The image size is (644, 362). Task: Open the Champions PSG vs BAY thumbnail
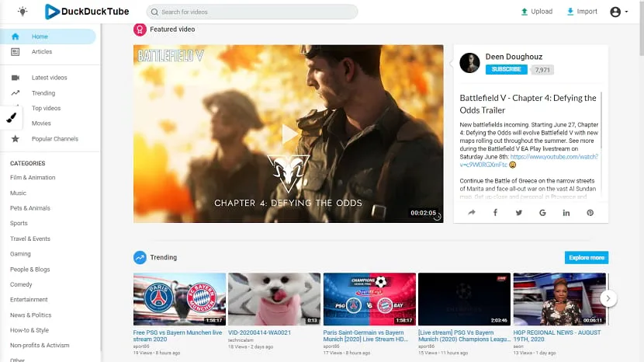(369, 299)
